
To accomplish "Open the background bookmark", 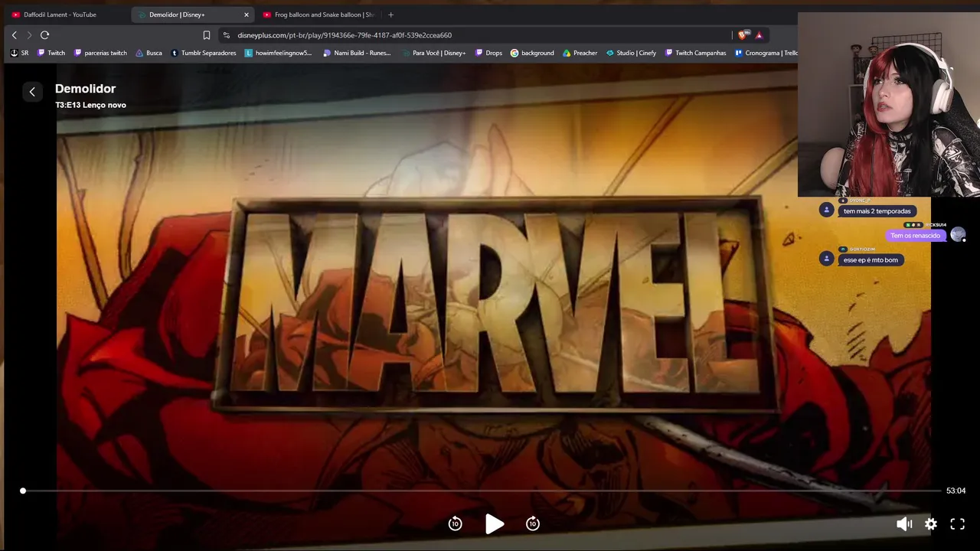I will (532, 53).
